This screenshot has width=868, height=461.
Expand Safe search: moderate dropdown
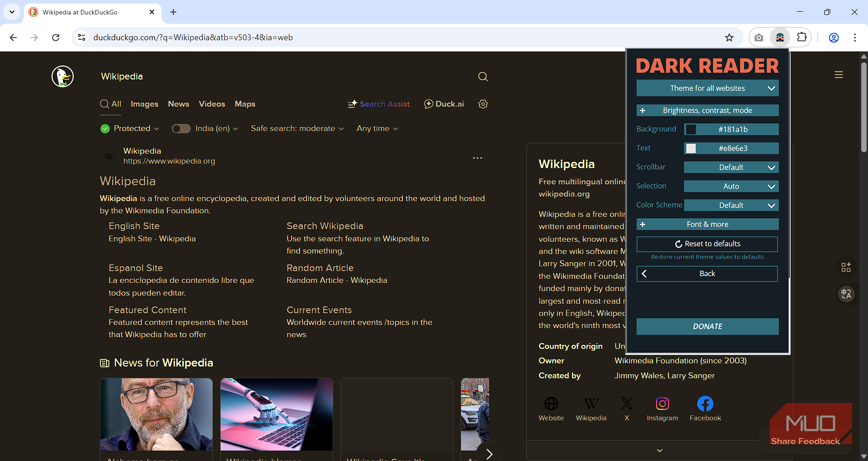(297, 129)
